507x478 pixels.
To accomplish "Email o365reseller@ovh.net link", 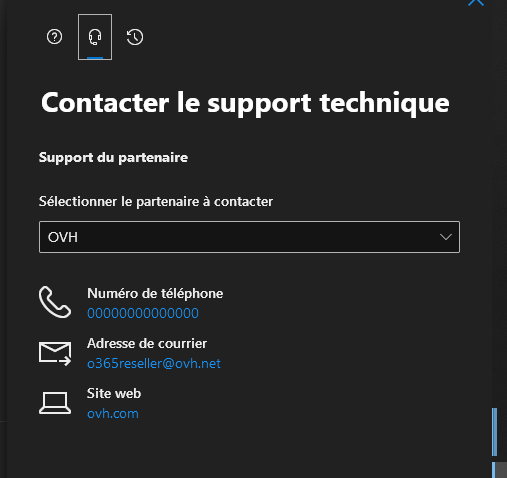I will (x=154, y=363).
